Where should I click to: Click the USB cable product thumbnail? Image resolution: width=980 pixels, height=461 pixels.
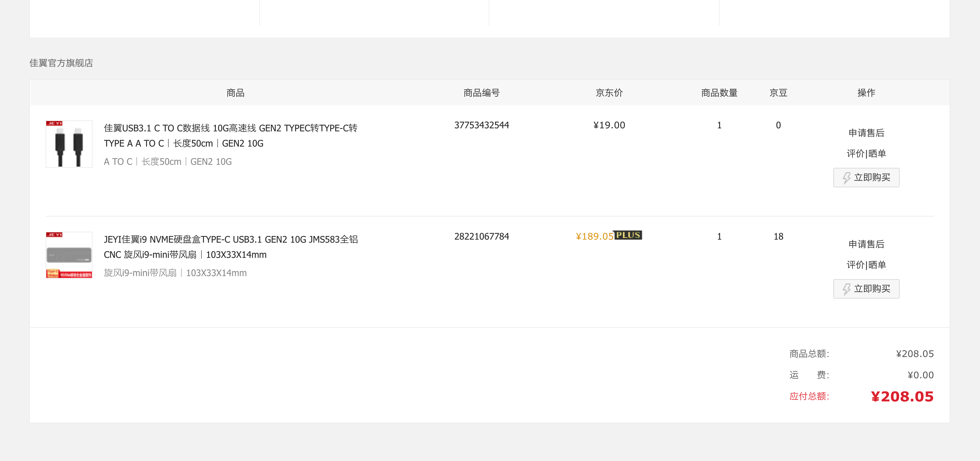tap(69, 144)
